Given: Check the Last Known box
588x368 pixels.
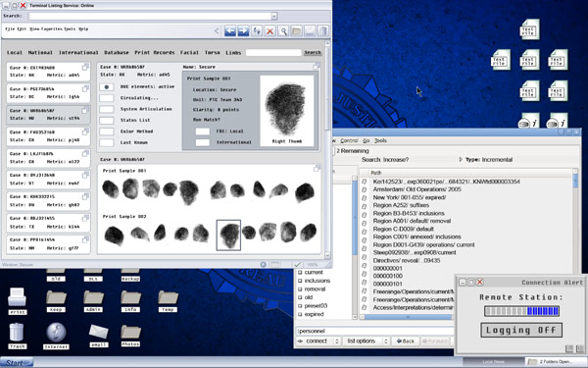Looking at the screenshot, I should [x=107, y=142].
